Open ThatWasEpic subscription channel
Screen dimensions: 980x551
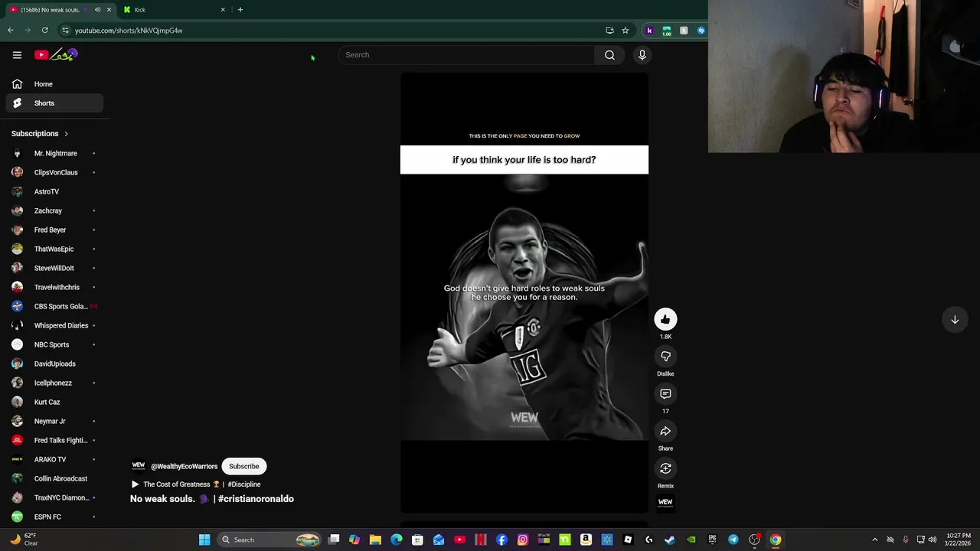point(54,249)
